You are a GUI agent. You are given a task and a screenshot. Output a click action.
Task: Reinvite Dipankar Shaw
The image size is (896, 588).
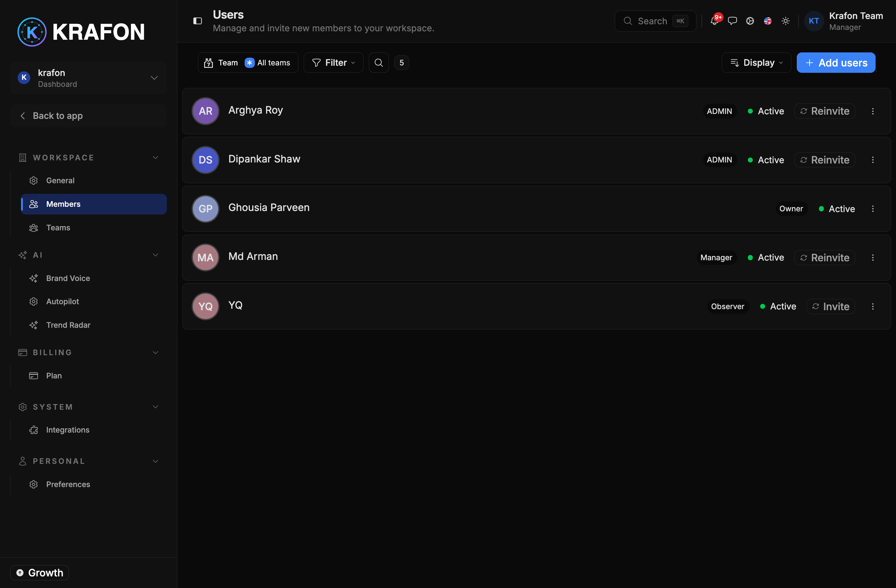click(x=825, y=160)
